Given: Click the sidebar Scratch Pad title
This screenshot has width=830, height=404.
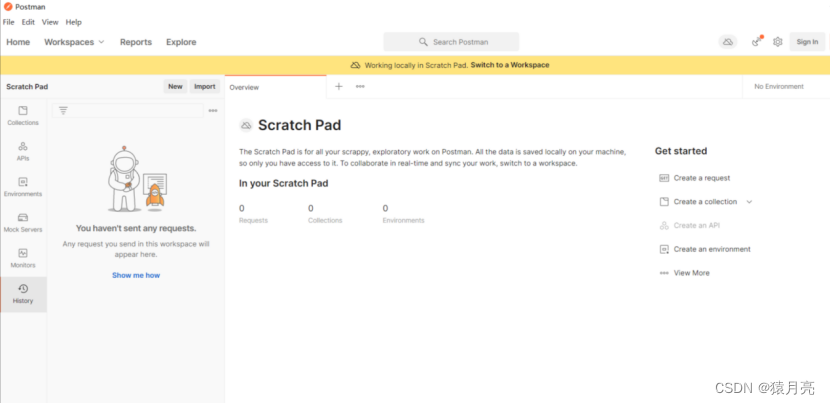Looking at the screenshot, I should pos(27,87).
